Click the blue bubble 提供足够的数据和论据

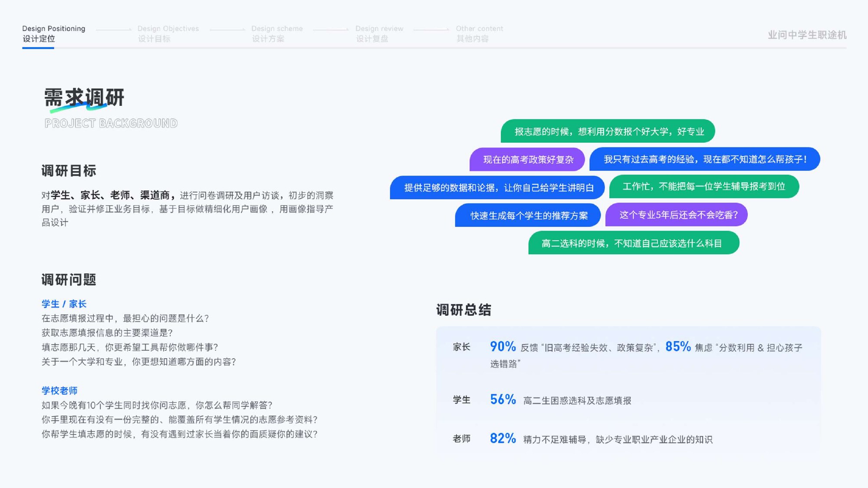point(497,187)
